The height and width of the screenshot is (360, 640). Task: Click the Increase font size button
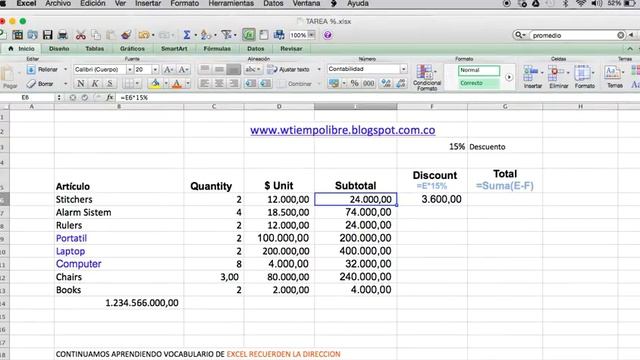point(168,70)
